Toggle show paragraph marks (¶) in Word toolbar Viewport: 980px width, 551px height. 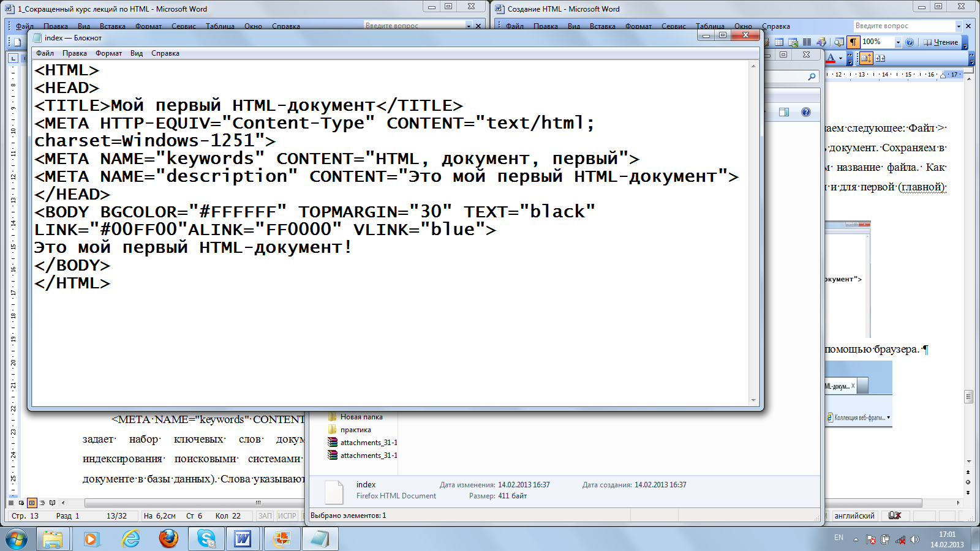[853, 42]
